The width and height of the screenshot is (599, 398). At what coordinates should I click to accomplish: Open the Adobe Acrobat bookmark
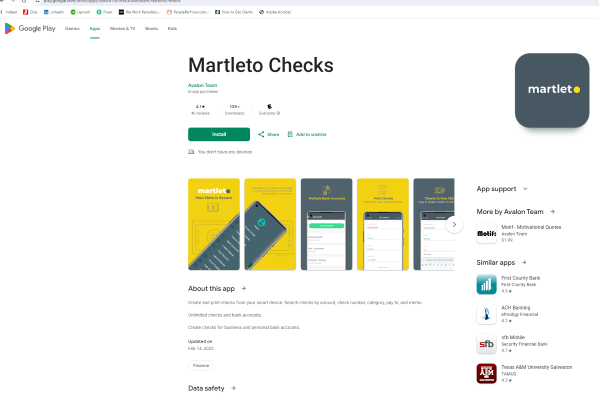[275, 12]
